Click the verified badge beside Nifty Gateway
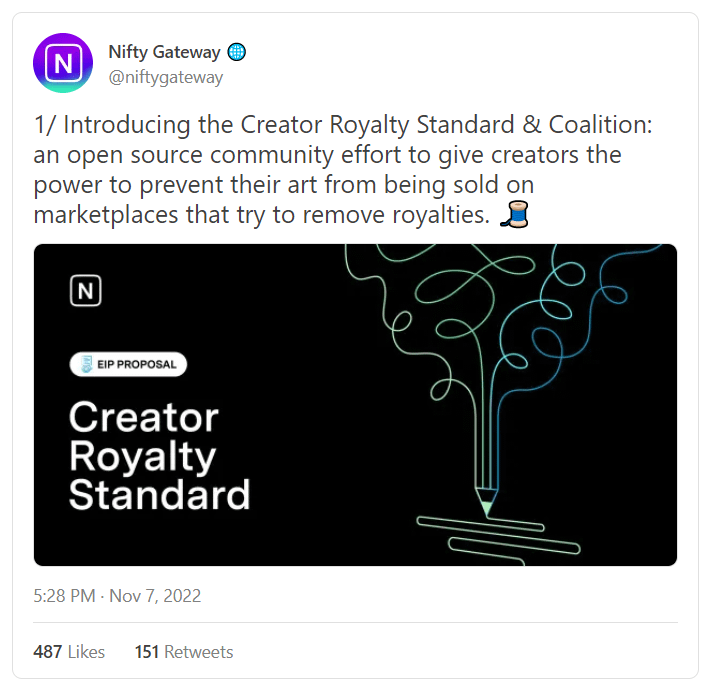The height and width of the screenshot is (695, 711). point(237,52)
